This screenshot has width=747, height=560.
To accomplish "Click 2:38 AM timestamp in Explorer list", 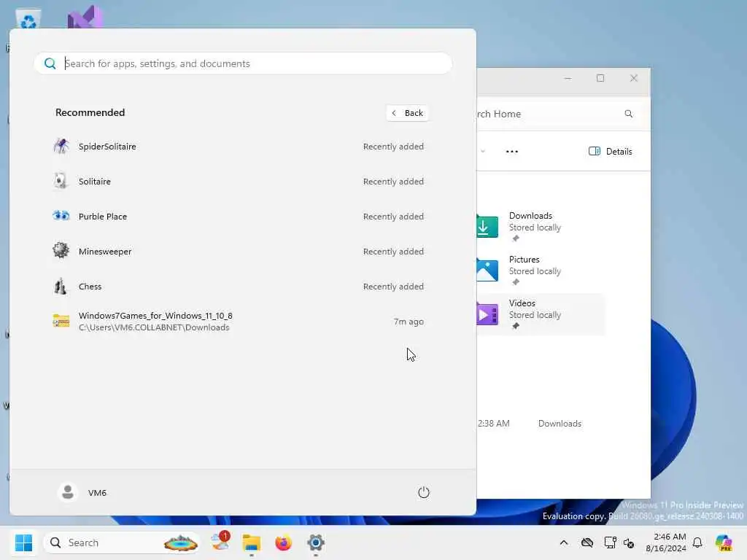I will 494,424.
